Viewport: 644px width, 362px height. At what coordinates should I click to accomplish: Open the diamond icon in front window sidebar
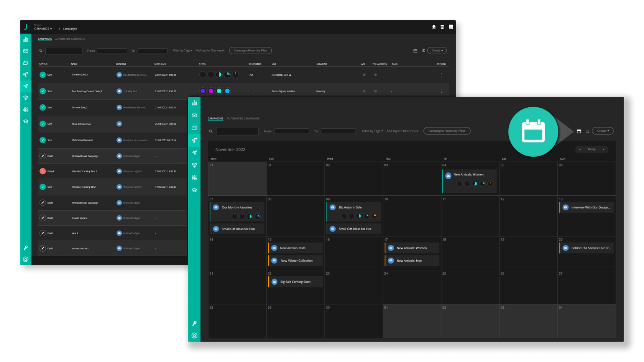point(194,165)
